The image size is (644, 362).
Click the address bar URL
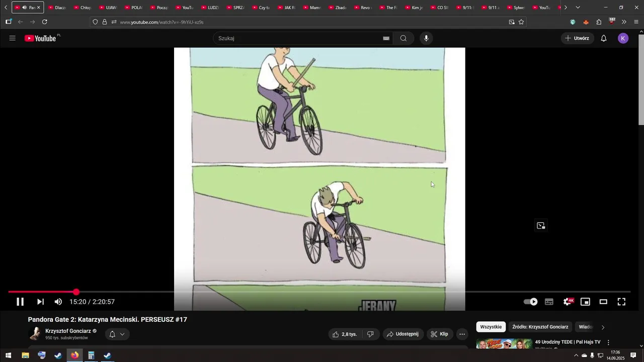pos(161,22)
